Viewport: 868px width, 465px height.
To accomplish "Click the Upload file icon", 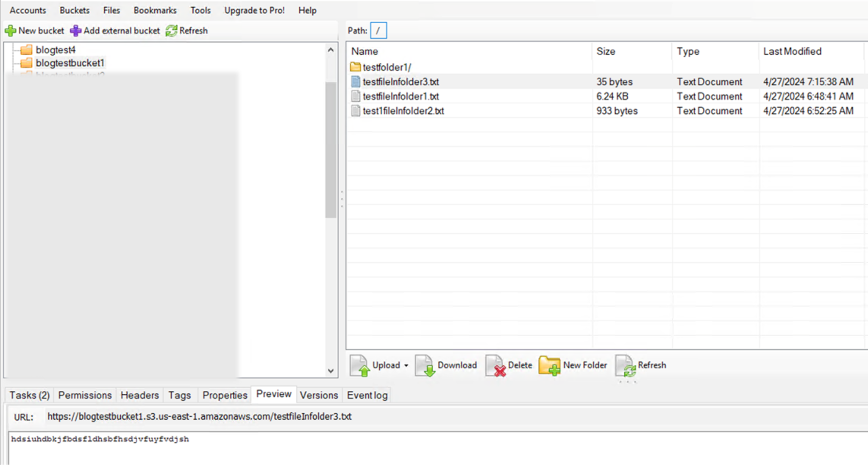I will [x=360, y=365].
